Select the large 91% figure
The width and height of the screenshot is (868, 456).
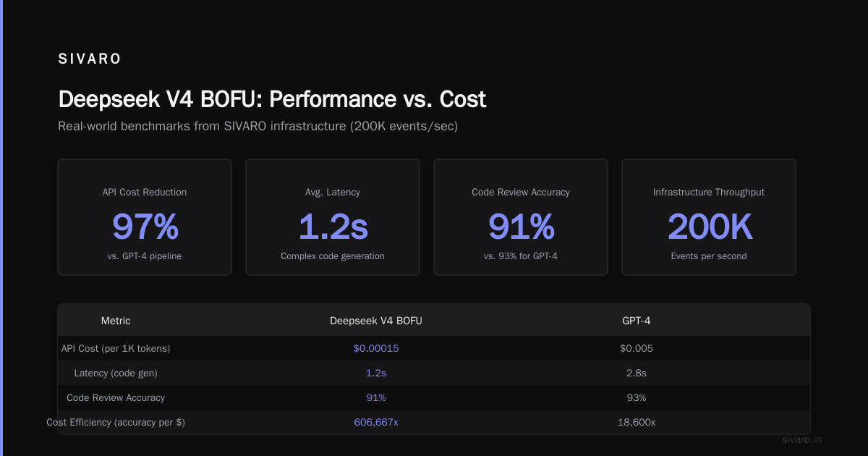pyautogui.click(x=521, y=227)
